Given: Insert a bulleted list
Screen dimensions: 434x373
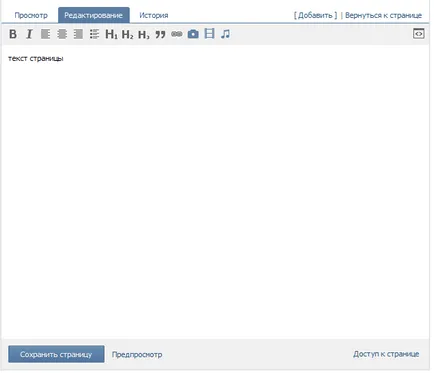Looking at the screenshot, I should (x=95, y=34).
